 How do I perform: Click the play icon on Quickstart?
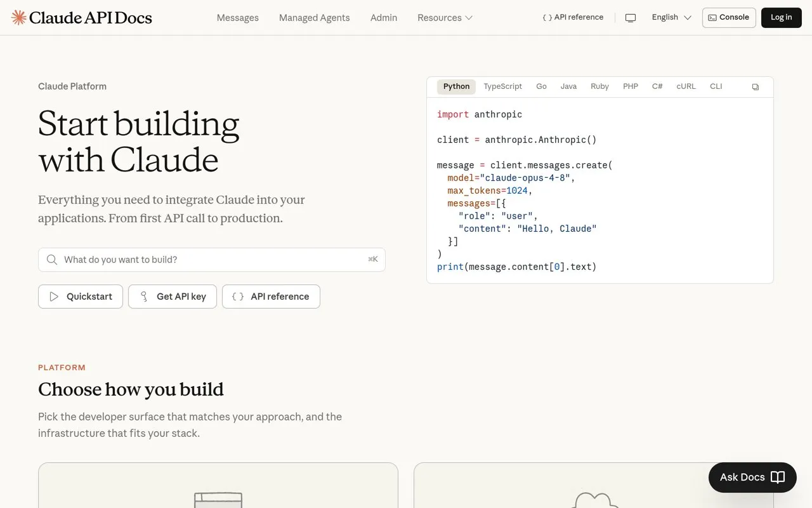(x=54, y=297)
